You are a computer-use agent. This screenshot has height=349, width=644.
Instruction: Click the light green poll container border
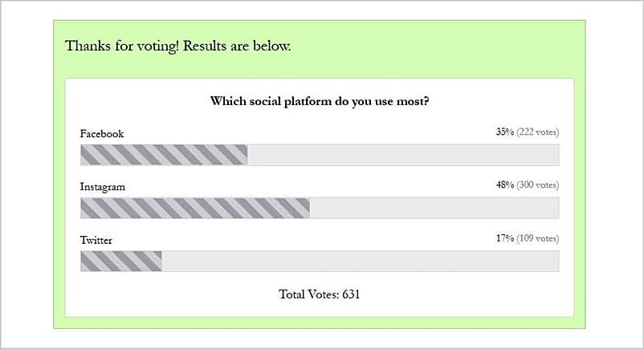pyautogui.click(x=59, y=201)
